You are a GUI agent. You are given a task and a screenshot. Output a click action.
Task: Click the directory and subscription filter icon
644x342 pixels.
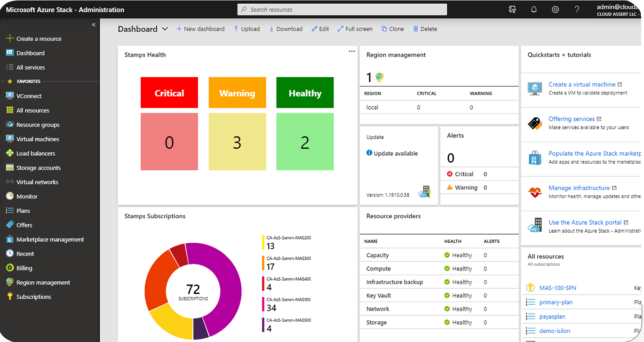512,9
